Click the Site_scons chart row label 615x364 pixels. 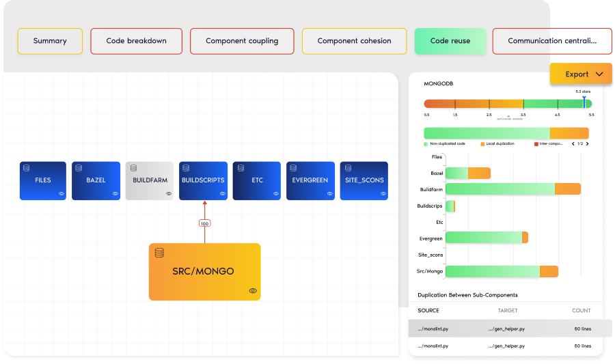(x=430, y=255)
